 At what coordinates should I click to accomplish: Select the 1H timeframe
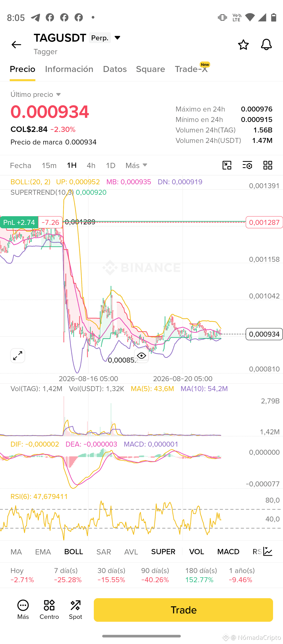coord(72,165)
